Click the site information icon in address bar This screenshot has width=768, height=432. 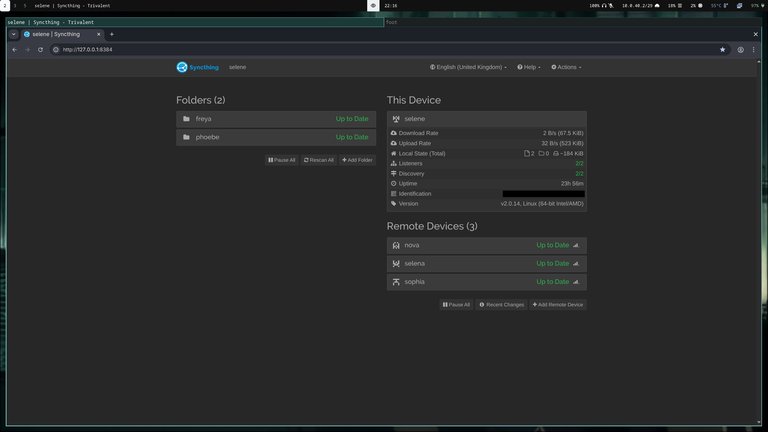coord(56,49)
